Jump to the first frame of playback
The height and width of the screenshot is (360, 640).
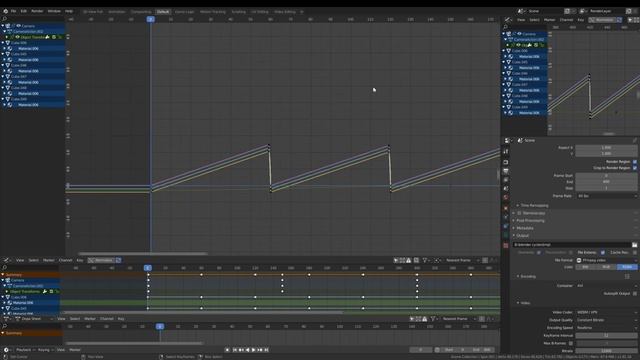click(235, 350)
